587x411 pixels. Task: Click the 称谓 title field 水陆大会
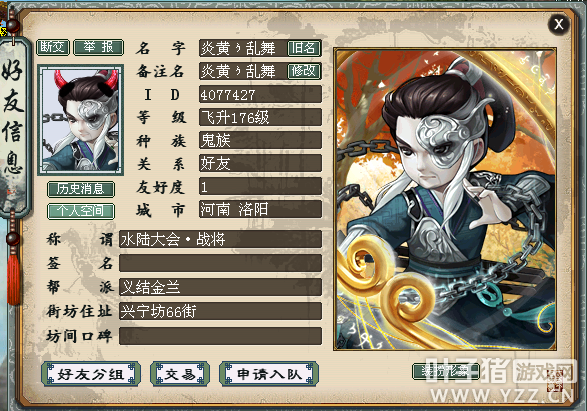pyautogui.click(x=220, y=239)
